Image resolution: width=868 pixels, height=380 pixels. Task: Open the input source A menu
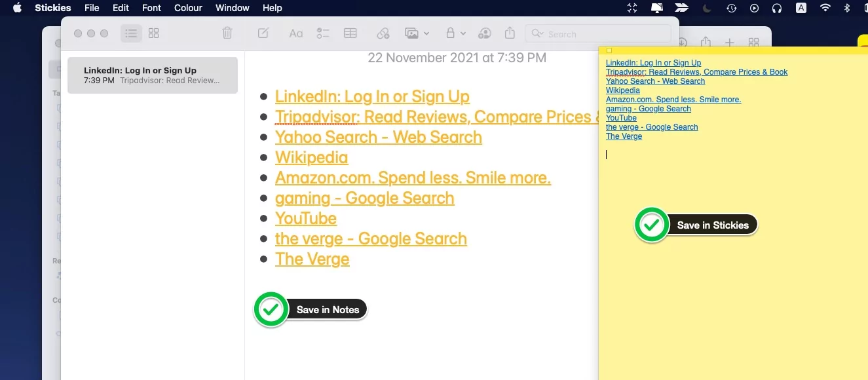(801, 8)
